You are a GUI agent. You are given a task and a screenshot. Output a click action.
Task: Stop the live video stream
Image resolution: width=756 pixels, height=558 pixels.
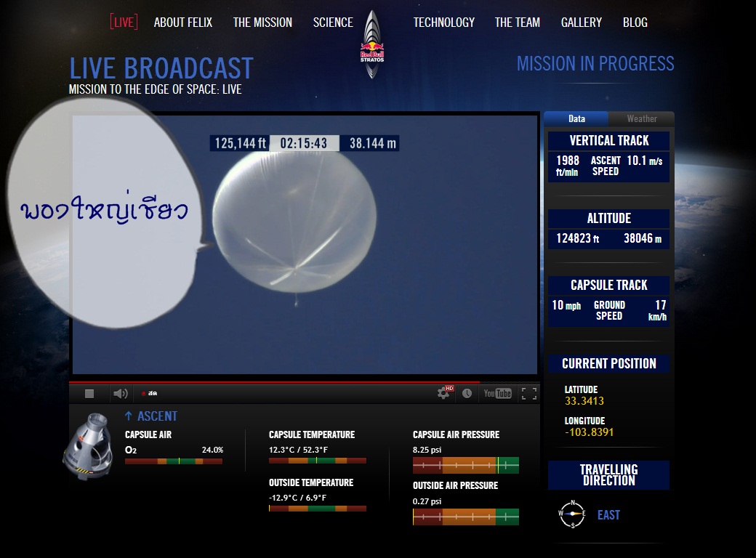(89, 394)
